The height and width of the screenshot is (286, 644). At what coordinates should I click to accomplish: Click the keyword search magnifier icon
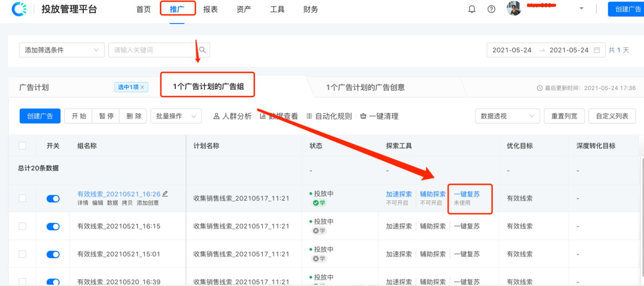click(202, 50)
